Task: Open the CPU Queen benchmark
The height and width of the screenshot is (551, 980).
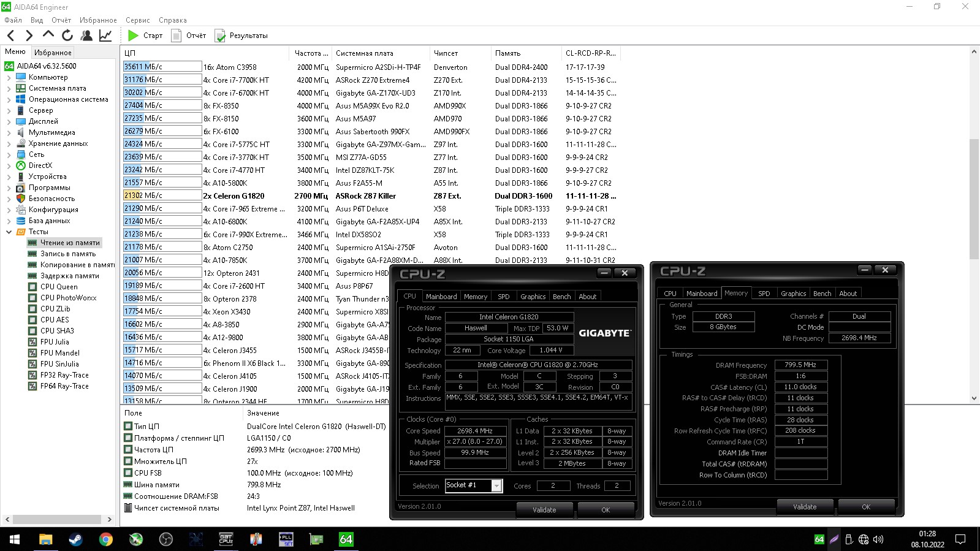Action: tap(59, 287)
